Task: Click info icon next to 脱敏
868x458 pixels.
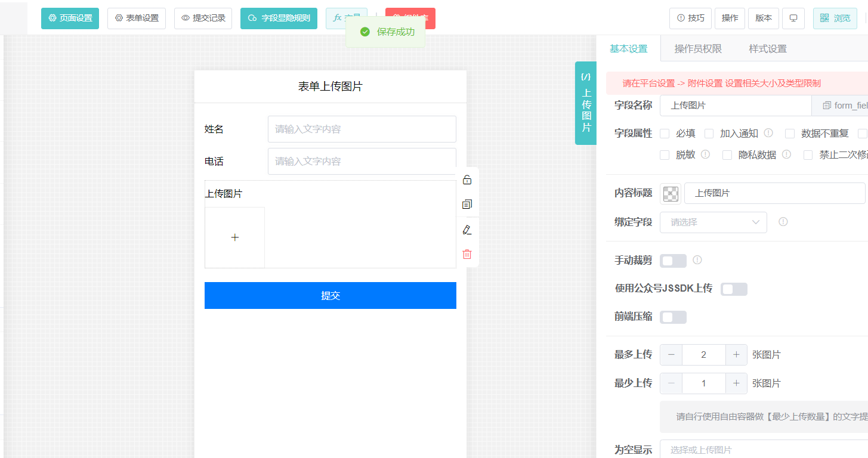Action: pyautogui.click(x=705, y=154)
